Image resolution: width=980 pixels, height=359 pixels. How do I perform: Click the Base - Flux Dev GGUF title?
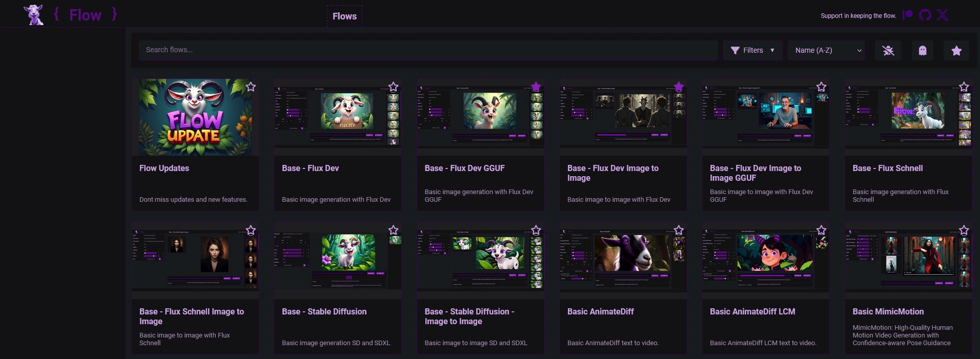[x=464, y=168]
